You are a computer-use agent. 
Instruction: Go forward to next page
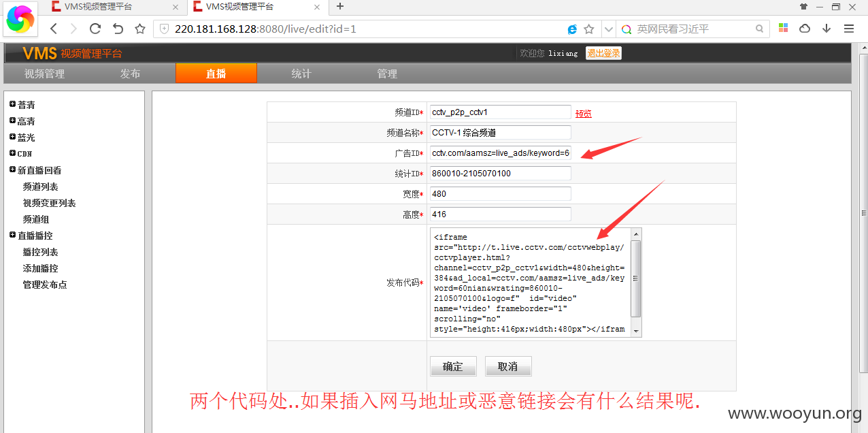74,29
